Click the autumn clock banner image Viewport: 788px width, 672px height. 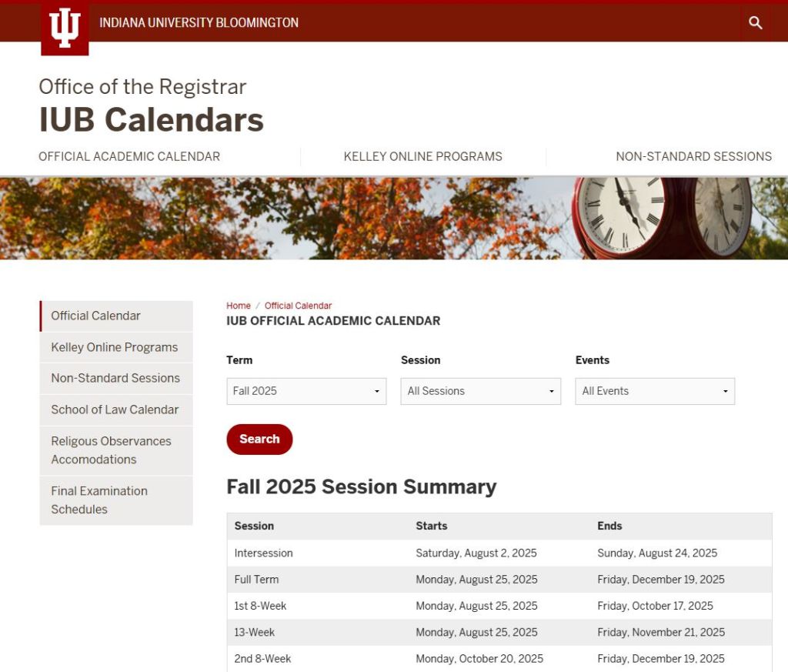394,218
